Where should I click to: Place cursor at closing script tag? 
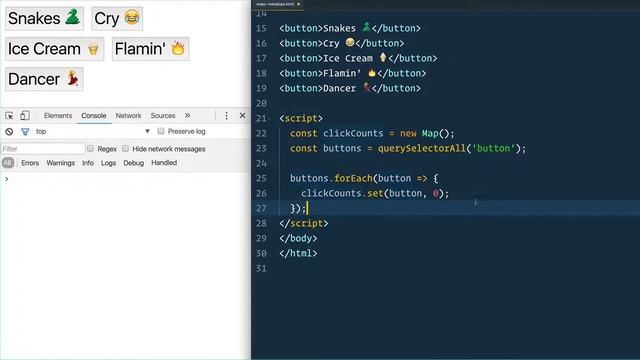pos(304,224)
